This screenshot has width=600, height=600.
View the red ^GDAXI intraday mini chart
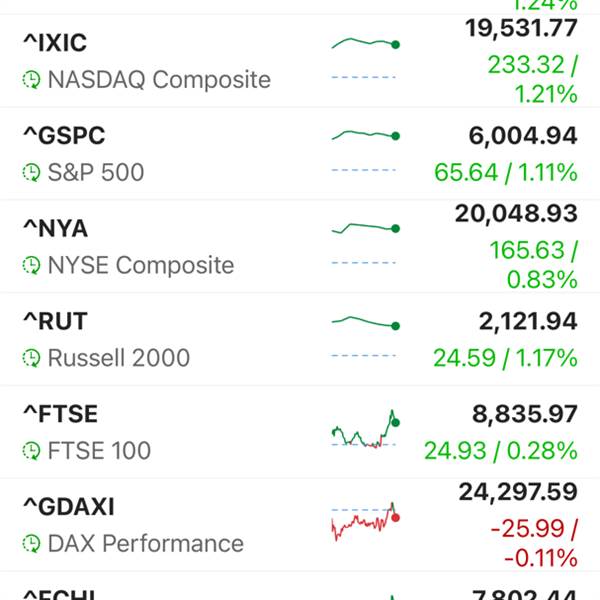[x=365, y=522]
